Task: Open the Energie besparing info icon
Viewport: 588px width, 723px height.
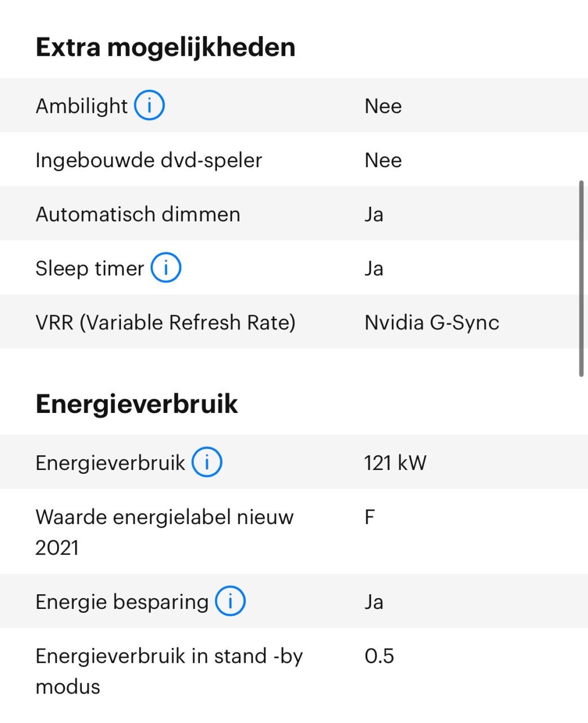Action: (230, 601)
